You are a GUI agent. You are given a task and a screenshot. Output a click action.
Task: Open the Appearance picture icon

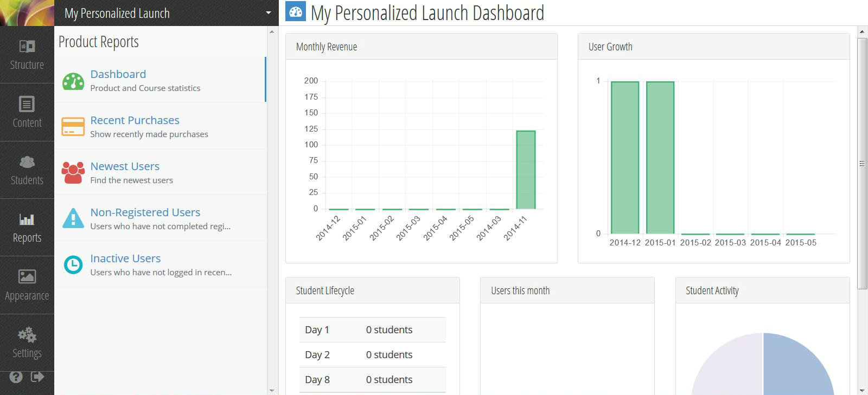(x=27, y=277)
